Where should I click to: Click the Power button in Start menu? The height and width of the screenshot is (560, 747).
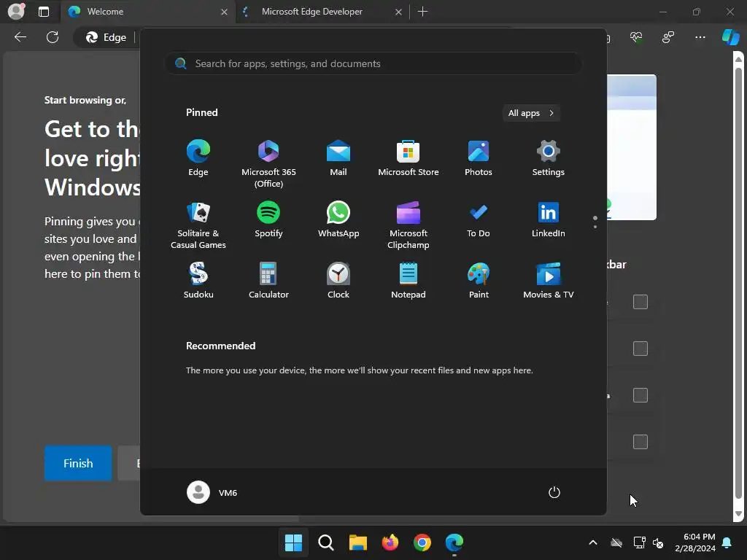tap(554, 492)
